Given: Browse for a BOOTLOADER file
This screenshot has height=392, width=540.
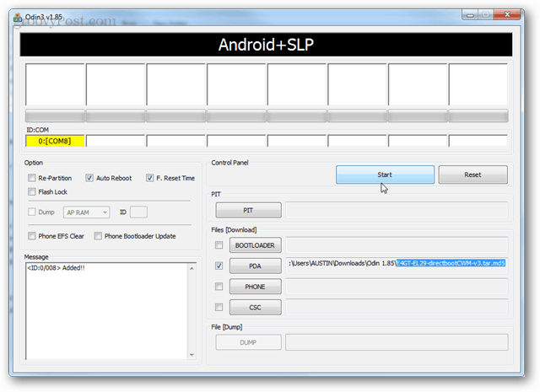Looking at the screenshot, I should (255, 245).
